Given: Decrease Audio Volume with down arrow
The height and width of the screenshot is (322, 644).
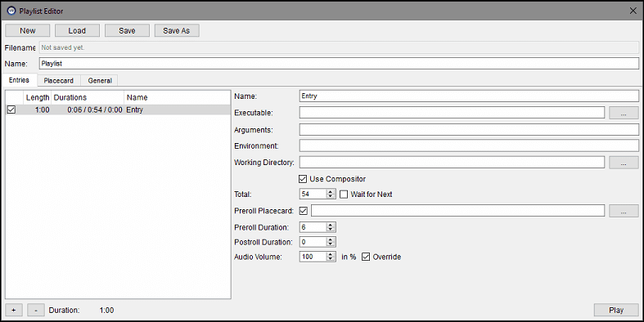Looking at the screenshot, I should (x=331, y=259).
